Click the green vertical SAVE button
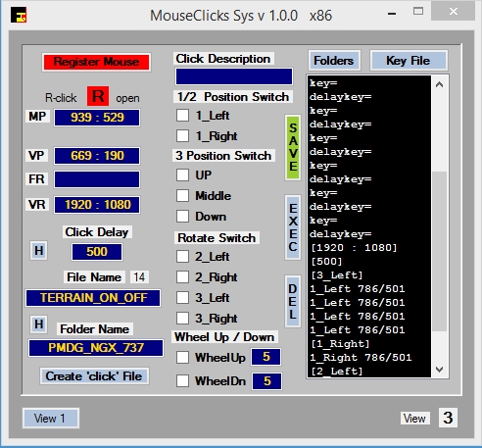The height and width of the screenshot is (448, 482). 293,147
